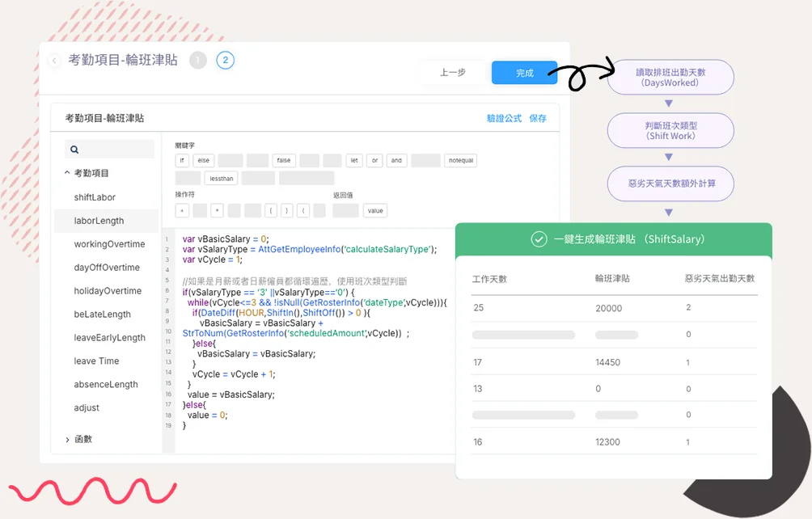Expand the 函數 tree section
812x519 pixels.
tap(68, 440)
